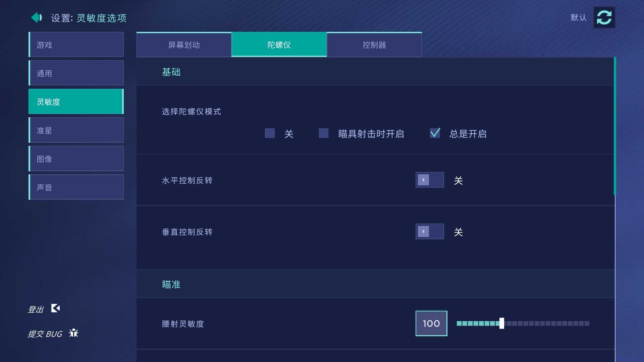Open the 通用 settings category
644x362 pixels.
[x=76, y=73]
